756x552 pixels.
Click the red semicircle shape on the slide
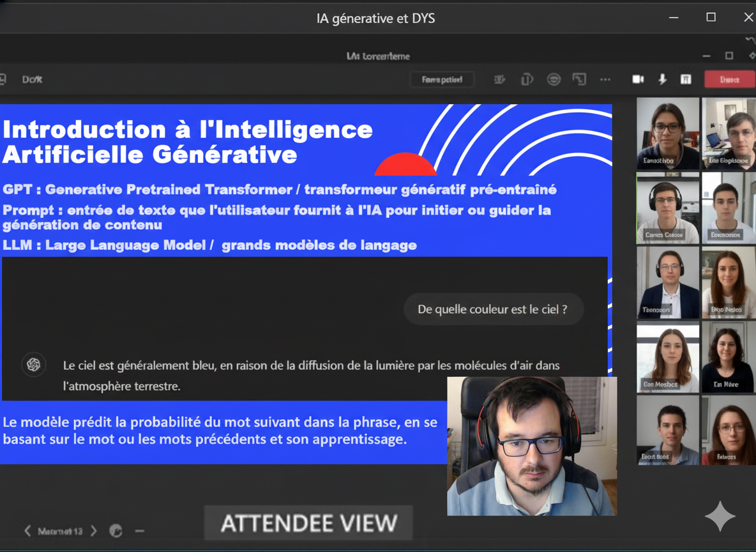[405, 163]
